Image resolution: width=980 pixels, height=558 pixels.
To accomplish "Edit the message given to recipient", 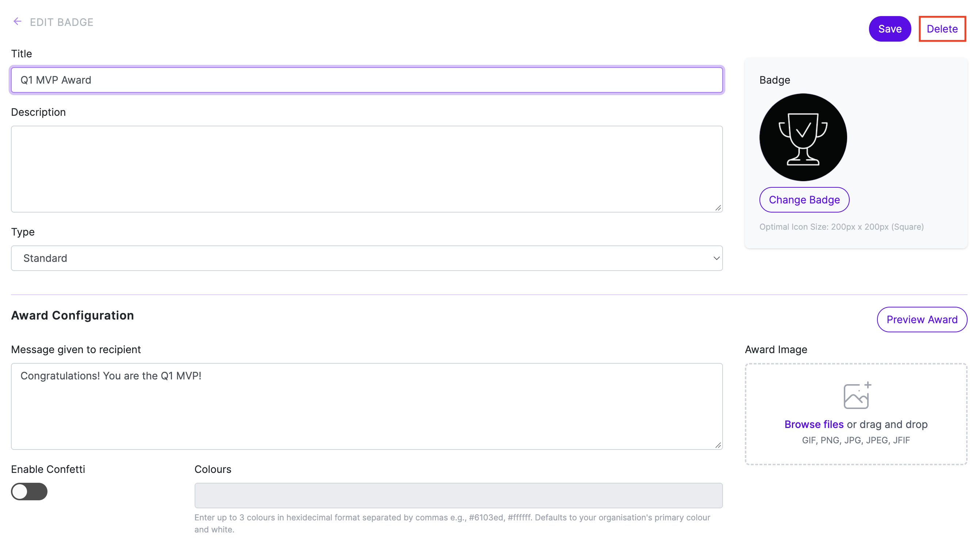I will coord(367,406).
